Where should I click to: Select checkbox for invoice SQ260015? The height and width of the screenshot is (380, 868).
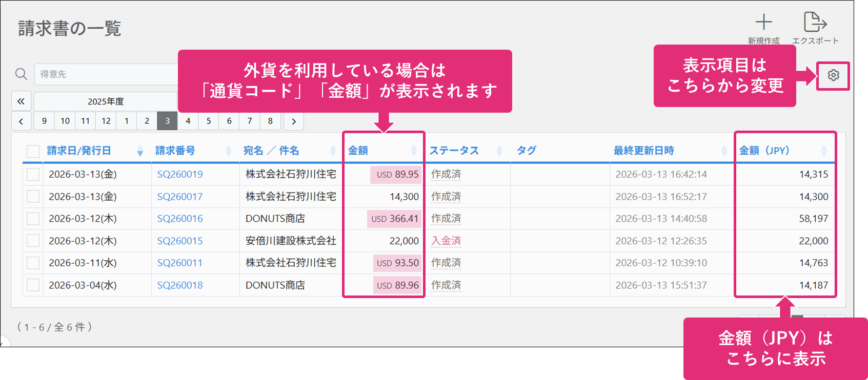tap(33, 241)
